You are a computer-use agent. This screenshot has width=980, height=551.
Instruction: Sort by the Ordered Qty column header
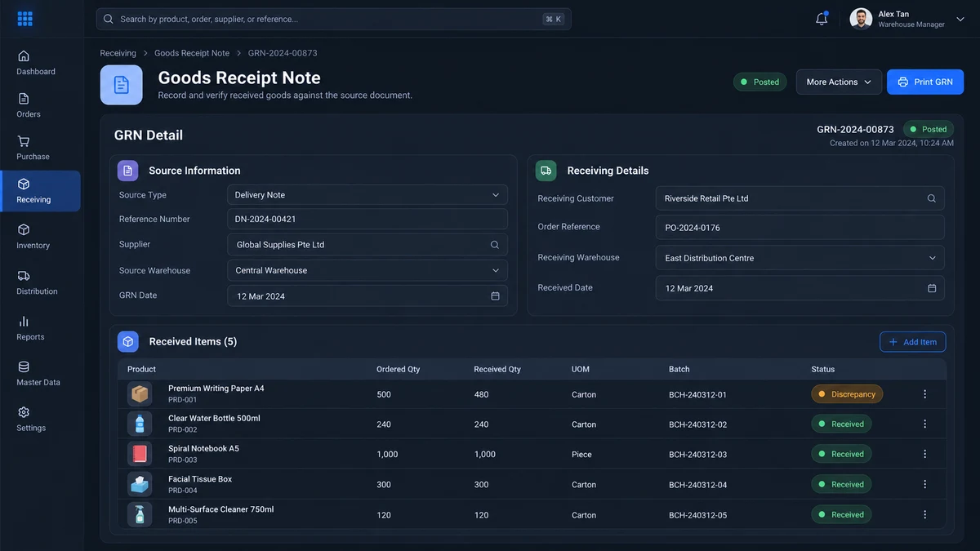399,369
